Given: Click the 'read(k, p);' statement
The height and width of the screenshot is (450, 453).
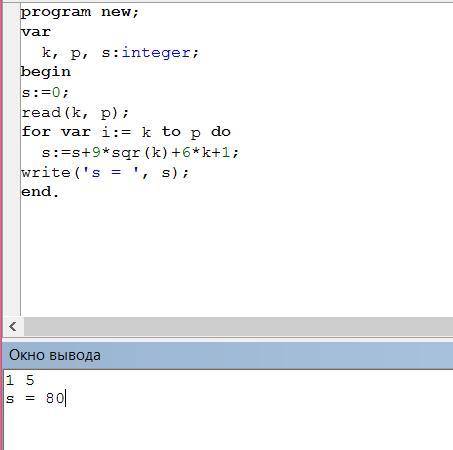Looking at the screenshot, I should [x=75, y=113].
